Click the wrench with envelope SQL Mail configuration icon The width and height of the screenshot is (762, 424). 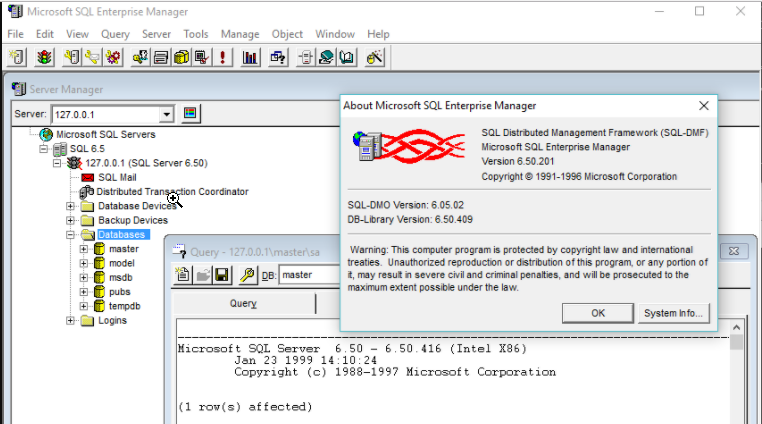tap(92, 57)
